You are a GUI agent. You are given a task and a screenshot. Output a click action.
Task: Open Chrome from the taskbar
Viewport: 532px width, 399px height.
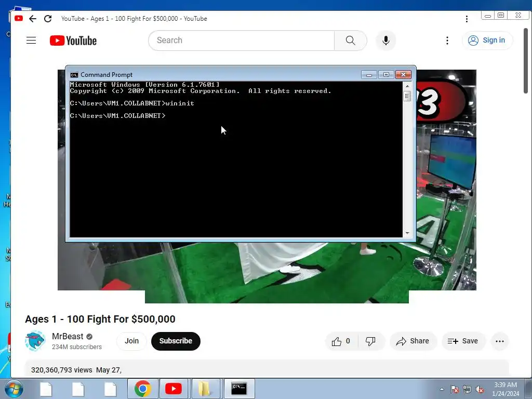143,389
